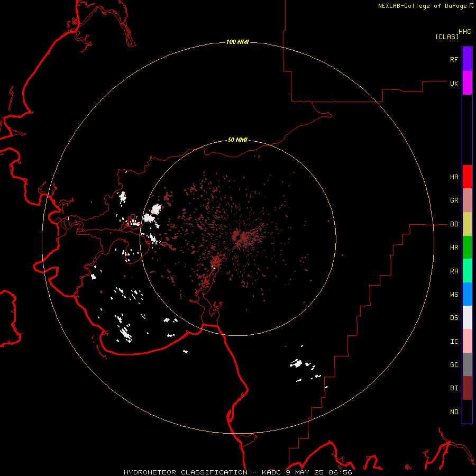Click the WS legend label
This screenshot has height=476, width=476.
(454, 295)
